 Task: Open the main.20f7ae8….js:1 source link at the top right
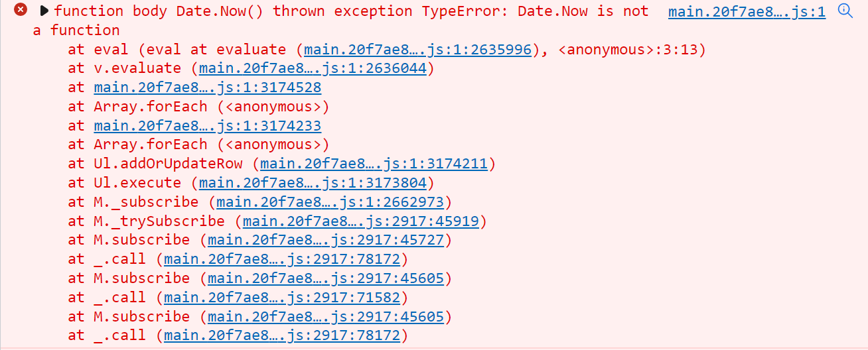pyautogui.click(x=747, y=11)
